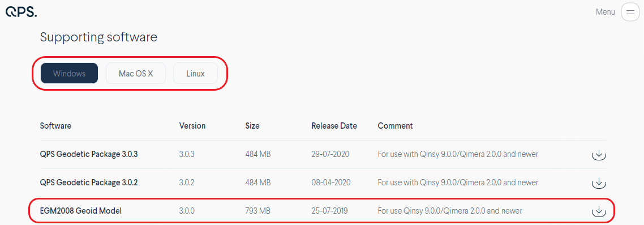Click the Software column header
The height and width of the screenshot is (225, 644).
point(55,126)
